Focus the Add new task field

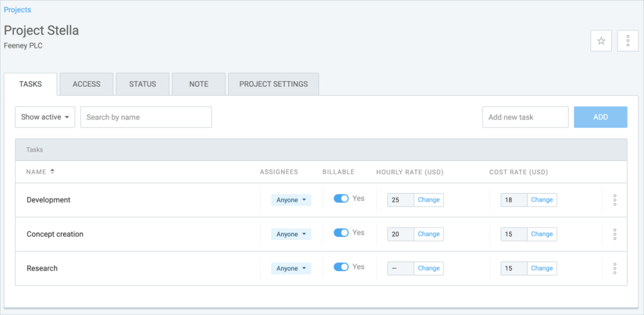525,117
